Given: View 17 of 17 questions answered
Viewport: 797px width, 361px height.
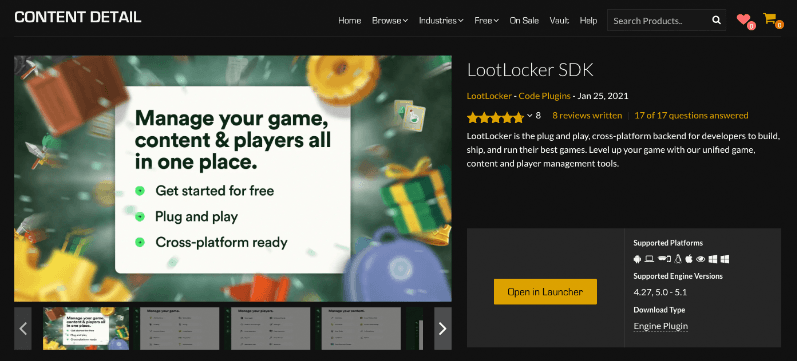Looking at the screenshot, I should coord(691,115).
